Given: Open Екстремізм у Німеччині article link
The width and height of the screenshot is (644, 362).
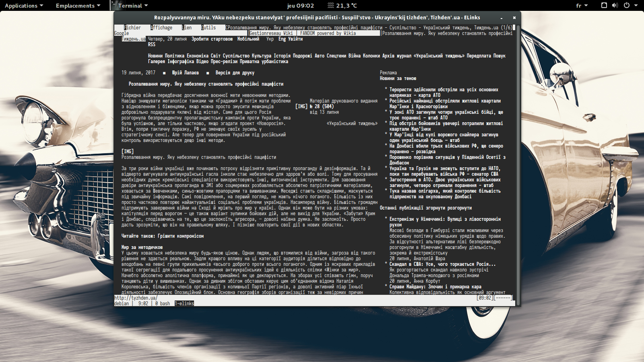Looking at the screenshot, I should click(445, 222).
